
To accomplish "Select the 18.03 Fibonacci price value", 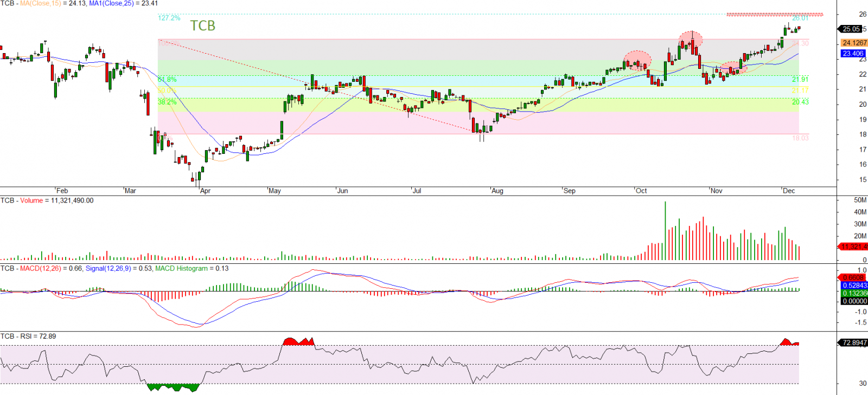I will (x=800, y=138).
